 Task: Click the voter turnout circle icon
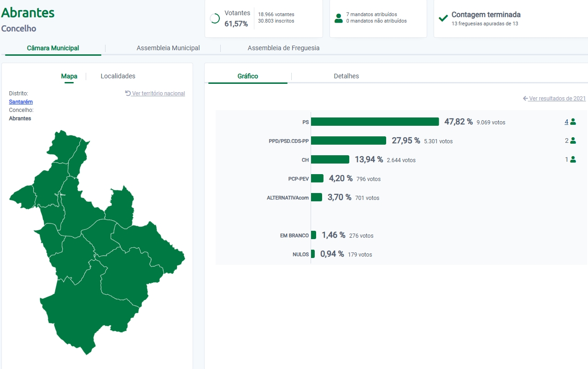pyautogui.click(x=215, y=18)
